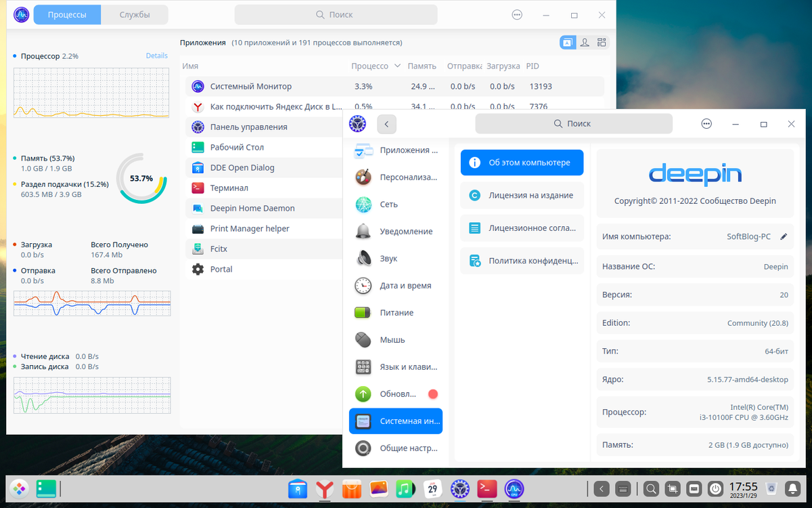Click the screenshot tray icon

[673, 488]
